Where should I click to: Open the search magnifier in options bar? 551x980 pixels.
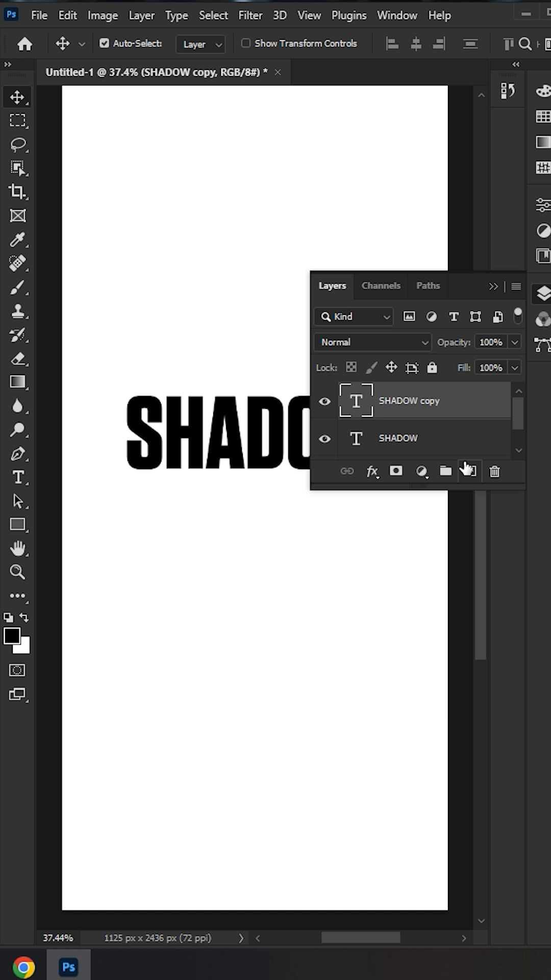point(525,44)
